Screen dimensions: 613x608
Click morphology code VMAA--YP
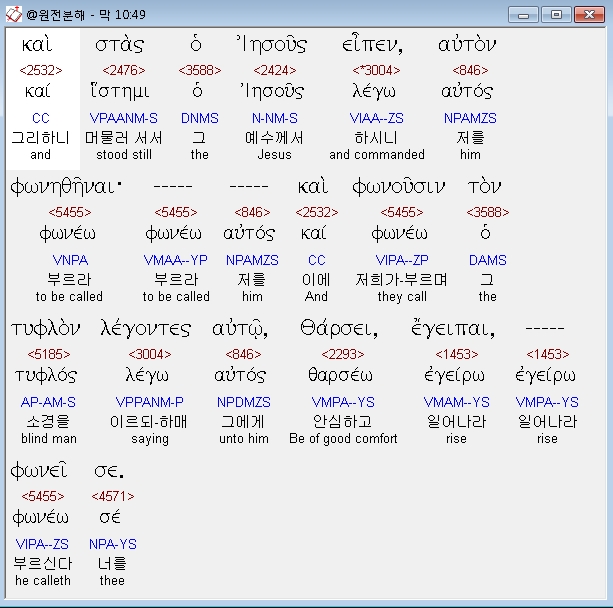tap(176, 260)
